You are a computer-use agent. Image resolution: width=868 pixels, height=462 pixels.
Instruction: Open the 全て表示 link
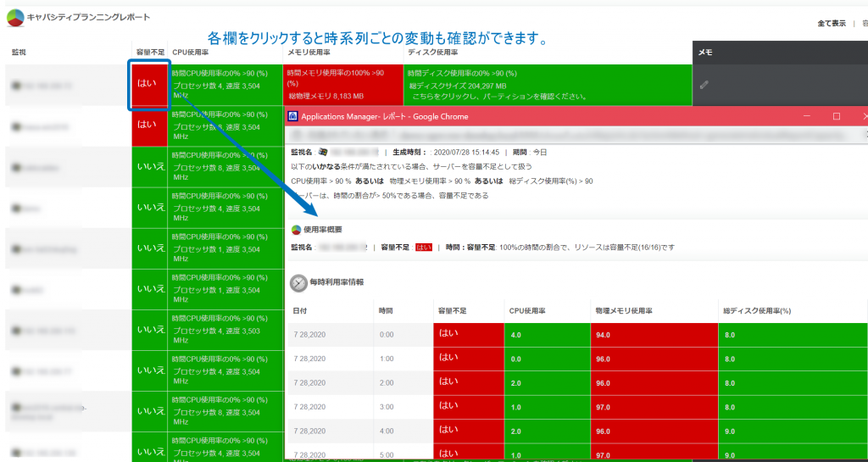832,23
